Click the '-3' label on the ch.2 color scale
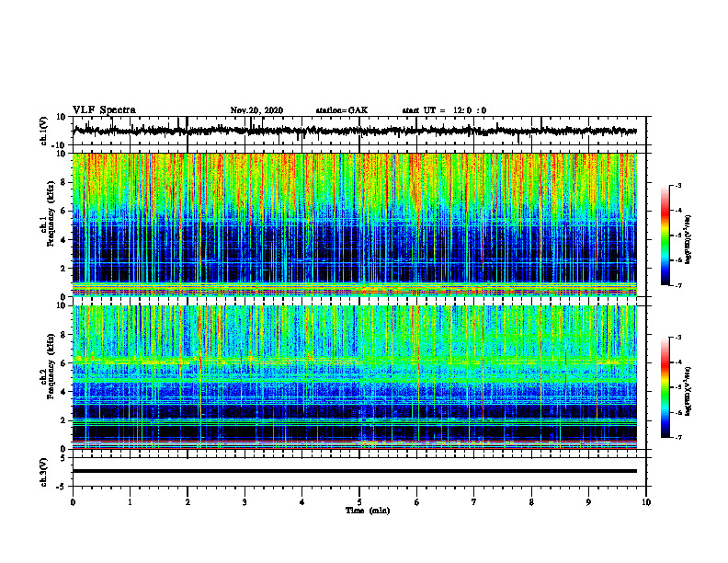Image resolution: width=728 pixels, height=563 pixels. point(678,338)
